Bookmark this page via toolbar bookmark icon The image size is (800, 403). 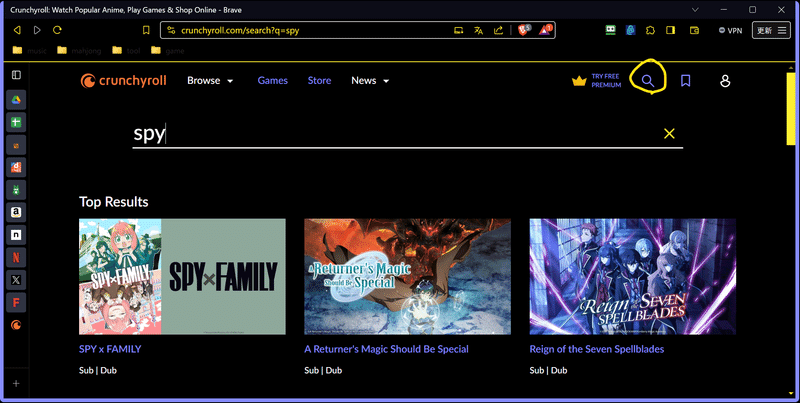pos(146,30)
